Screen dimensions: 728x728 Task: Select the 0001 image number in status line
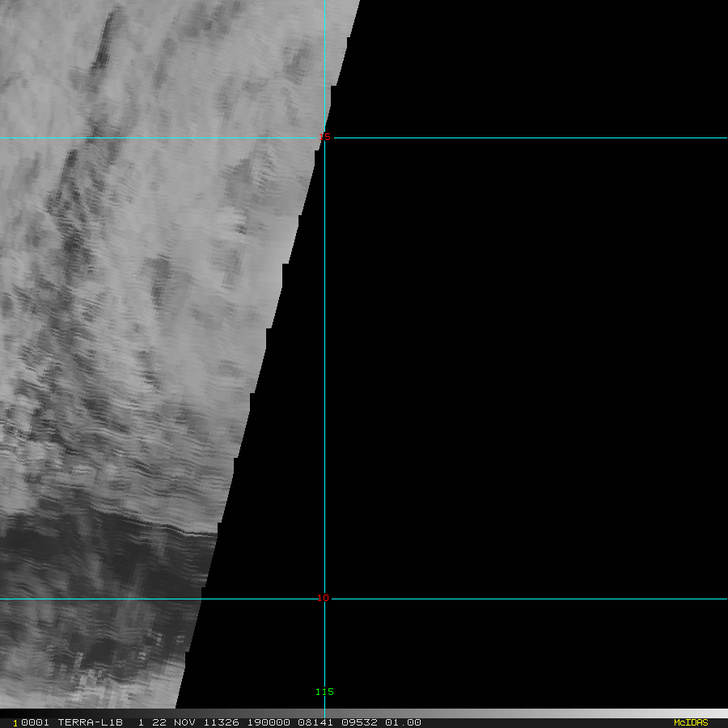[x=36, y=722]
